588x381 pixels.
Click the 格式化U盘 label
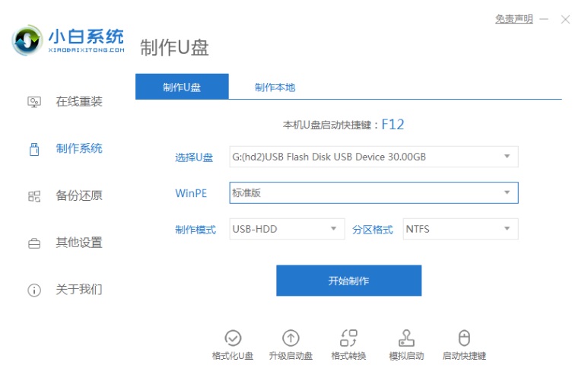click(233, 356)
